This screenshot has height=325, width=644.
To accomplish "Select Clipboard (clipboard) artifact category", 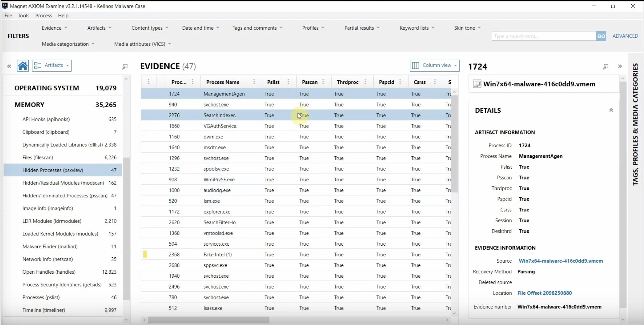I will pyautogui.click(x=63, y=132).
